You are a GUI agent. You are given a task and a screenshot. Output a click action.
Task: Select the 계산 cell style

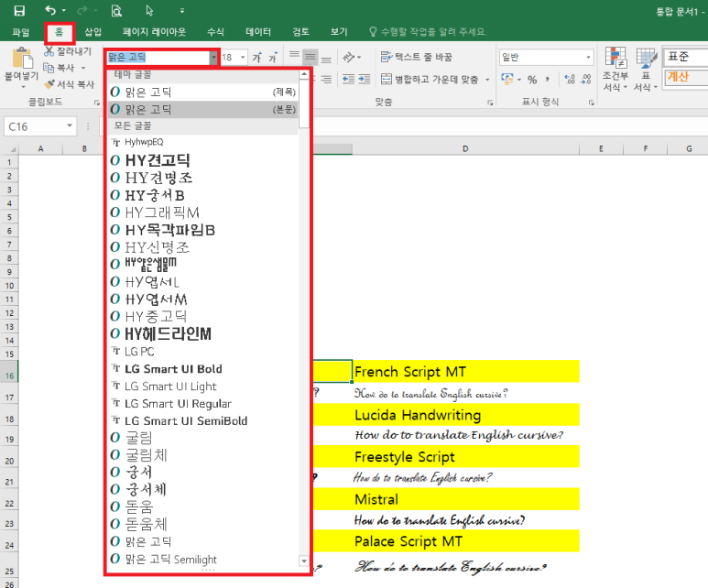(x=685, y=77)
